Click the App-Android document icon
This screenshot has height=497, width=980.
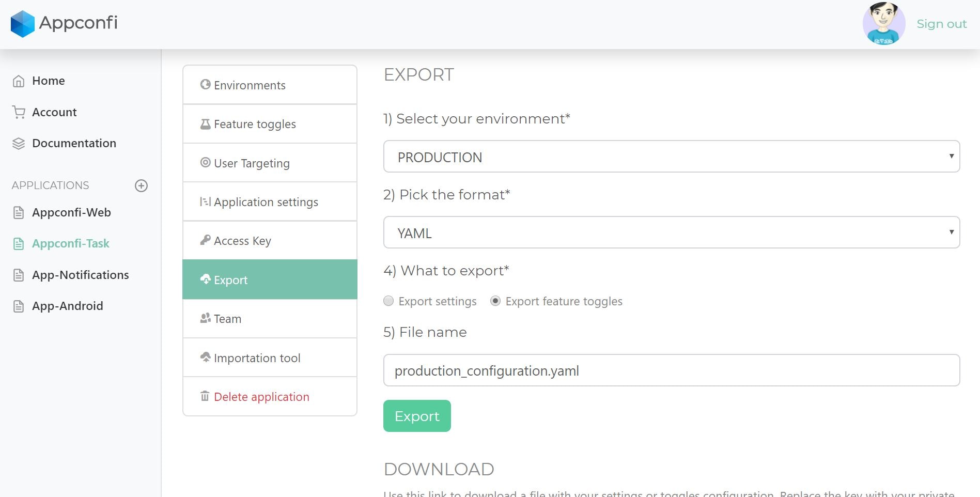pos(19,306)
